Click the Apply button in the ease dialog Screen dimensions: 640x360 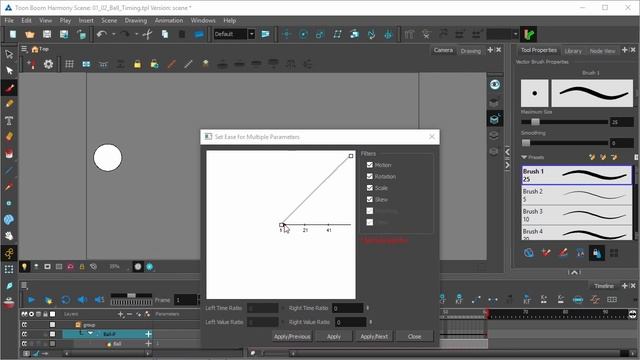(x=334, y=336)
